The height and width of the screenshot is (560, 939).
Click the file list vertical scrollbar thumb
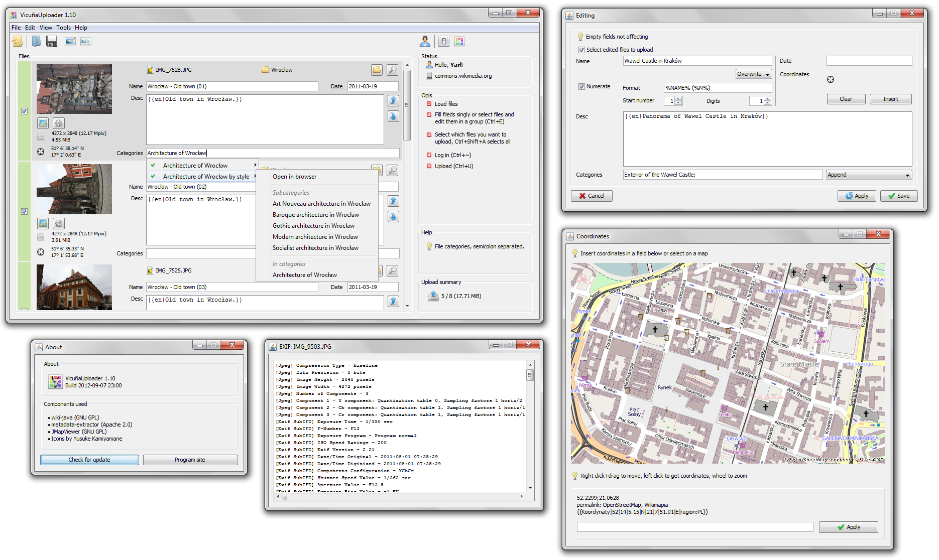point(407,105)
